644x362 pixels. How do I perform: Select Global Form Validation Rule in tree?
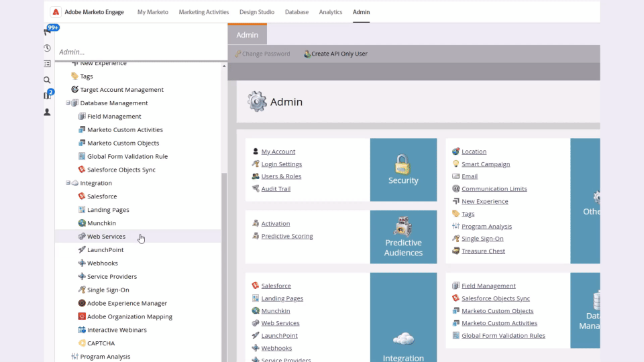[127, 156]
